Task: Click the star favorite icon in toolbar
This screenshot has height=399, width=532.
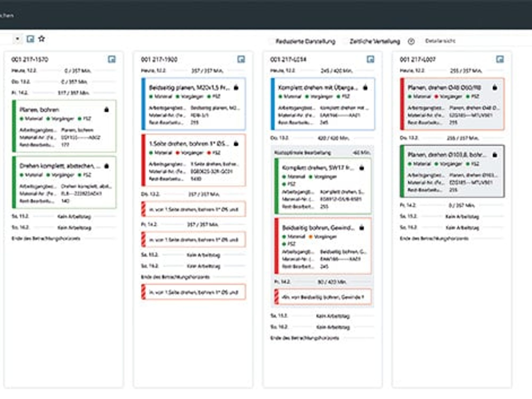Action: pos(41,39)
